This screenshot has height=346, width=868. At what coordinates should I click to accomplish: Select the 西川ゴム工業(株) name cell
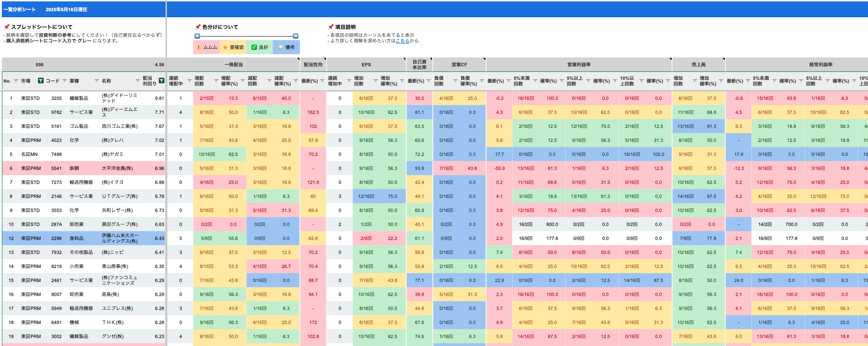(120, 126)
